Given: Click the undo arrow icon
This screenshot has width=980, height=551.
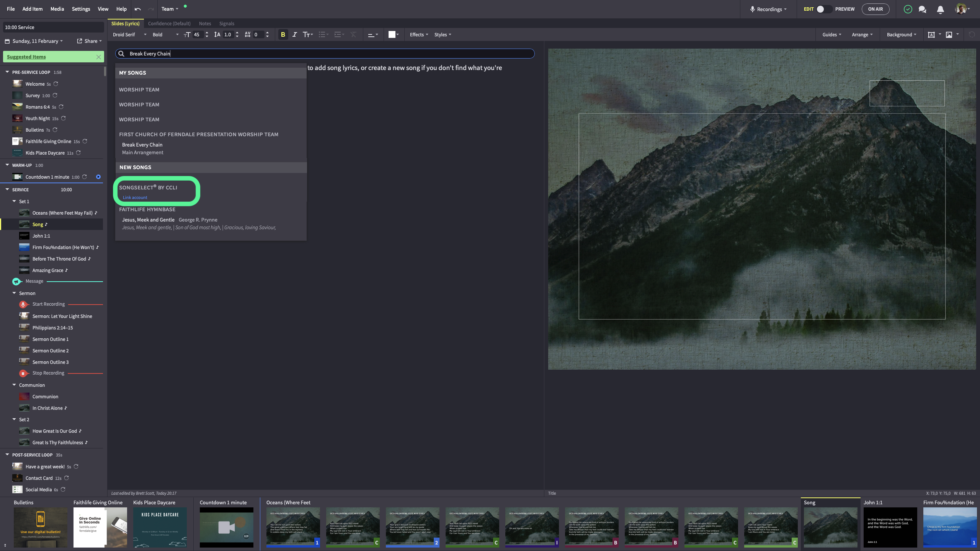Looking at the screenshot, I should tap(138, 9).
